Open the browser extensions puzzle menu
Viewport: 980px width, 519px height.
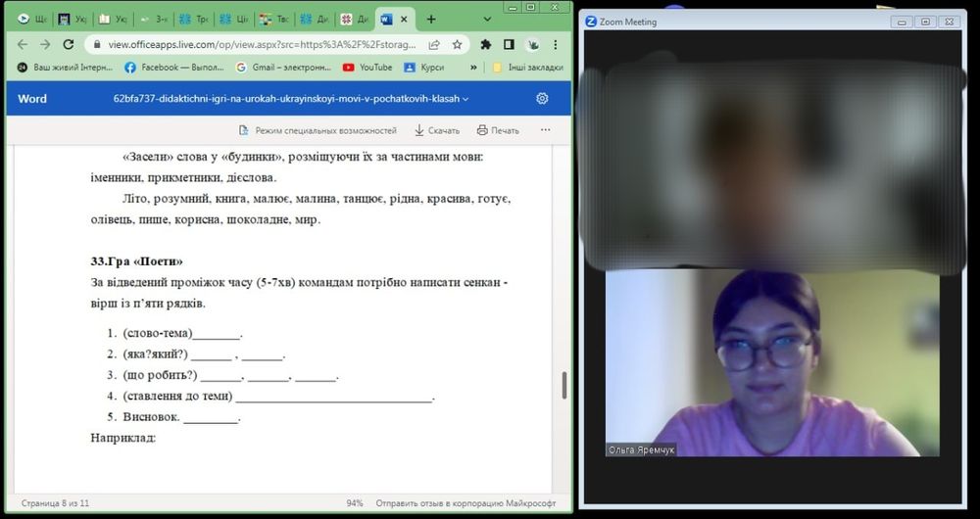point(486,44)
